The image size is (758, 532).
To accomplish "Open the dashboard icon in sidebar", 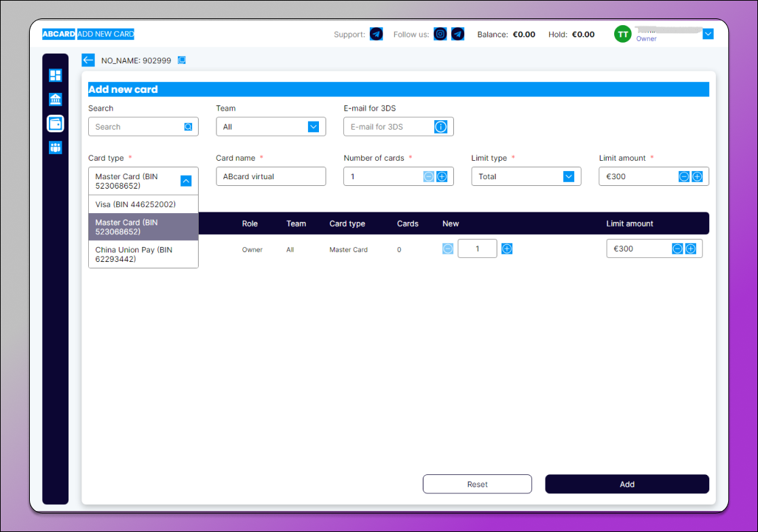I will click(56, 75).
